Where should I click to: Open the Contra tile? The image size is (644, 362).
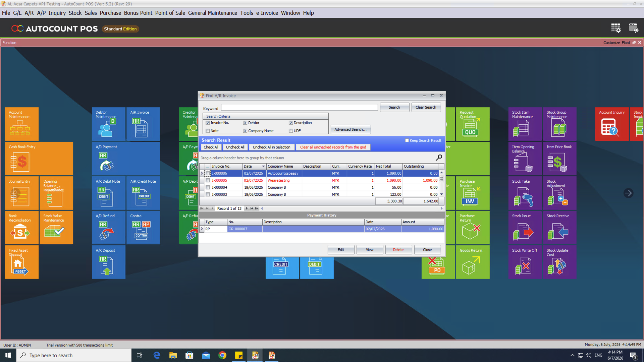143,228
